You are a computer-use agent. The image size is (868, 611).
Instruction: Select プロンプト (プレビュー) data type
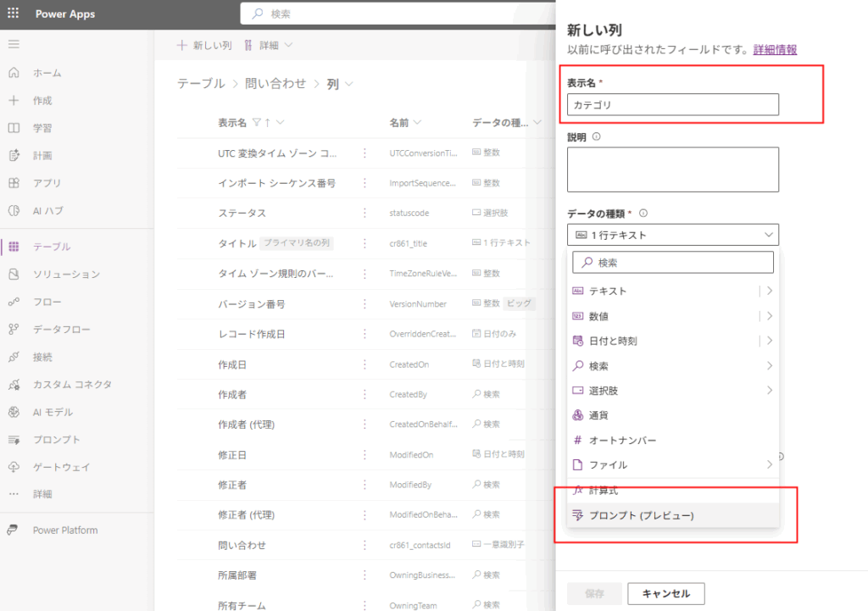[x=641, y=515]
